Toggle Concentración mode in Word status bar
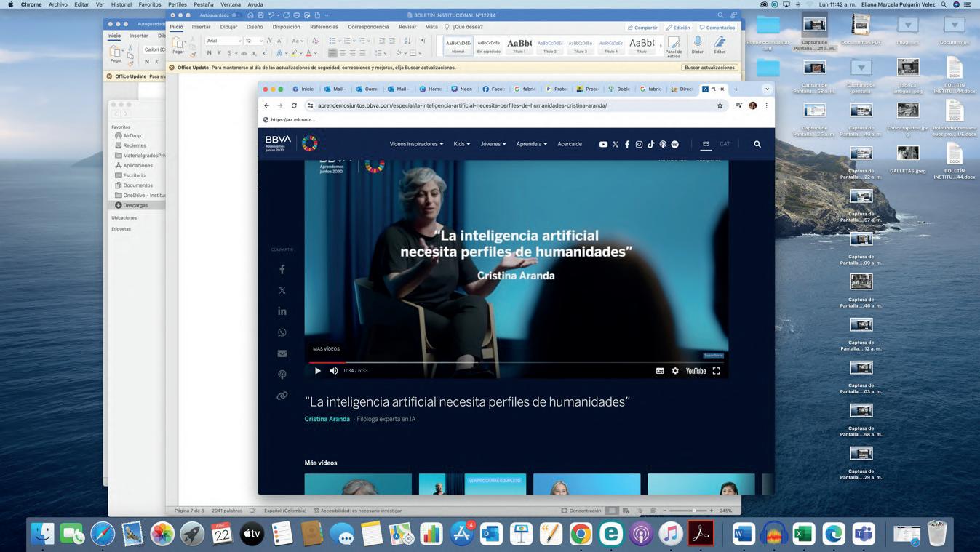Viewport: 980px width, 552px height. click(581, 511)
